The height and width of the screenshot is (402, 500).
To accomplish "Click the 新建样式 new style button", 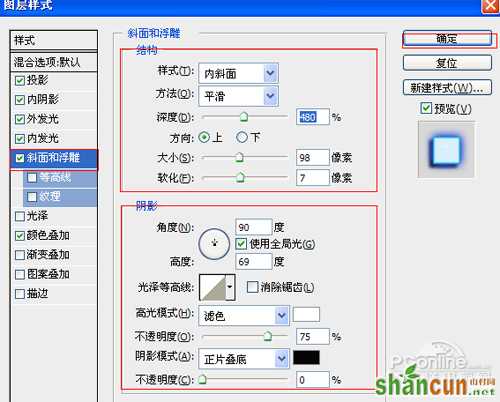I will [447, 88].
